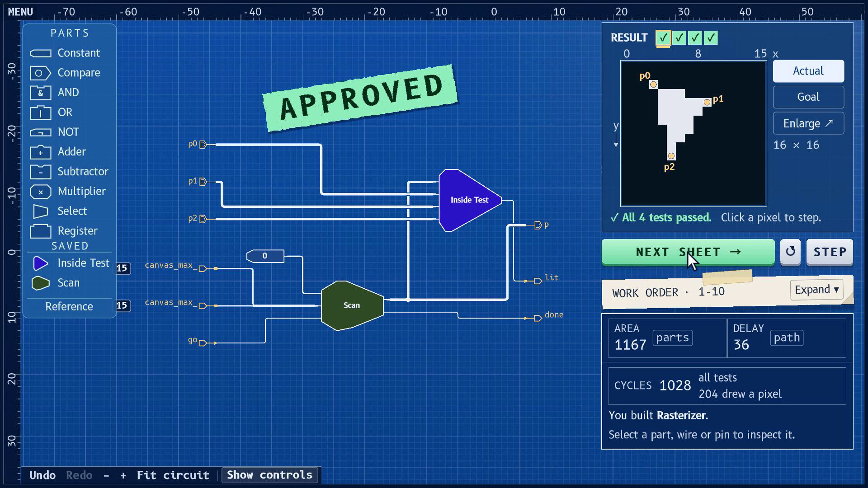Screen dimensions: 868x488
Task: Switch preview to Goal view
Action: coord(808,97)
